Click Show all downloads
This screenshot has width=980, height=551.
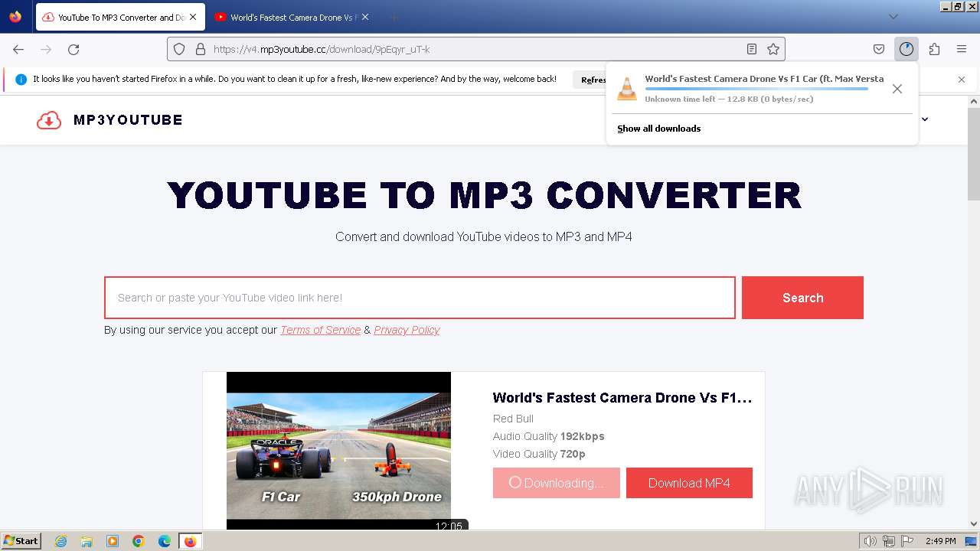[659, 129]
